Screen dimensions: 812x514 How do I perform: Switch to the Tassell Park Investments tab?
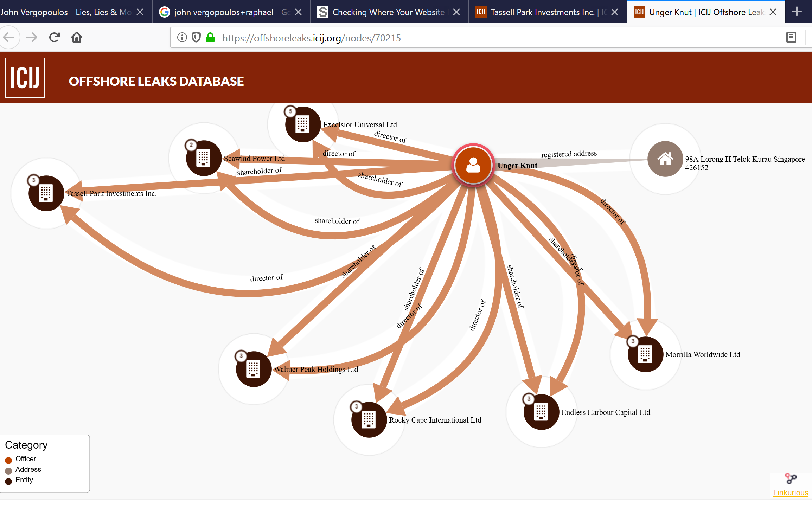542,12
